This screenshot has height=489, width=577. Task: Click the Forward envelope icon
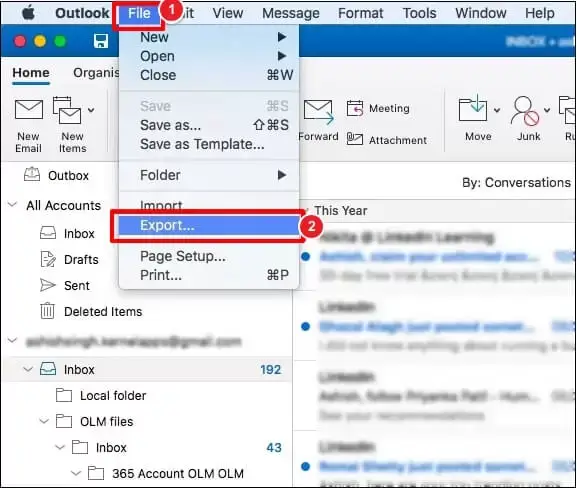tap(318, 111)
